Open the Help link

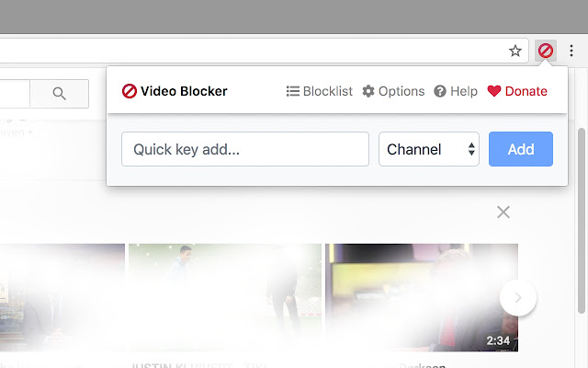point(456,91)
